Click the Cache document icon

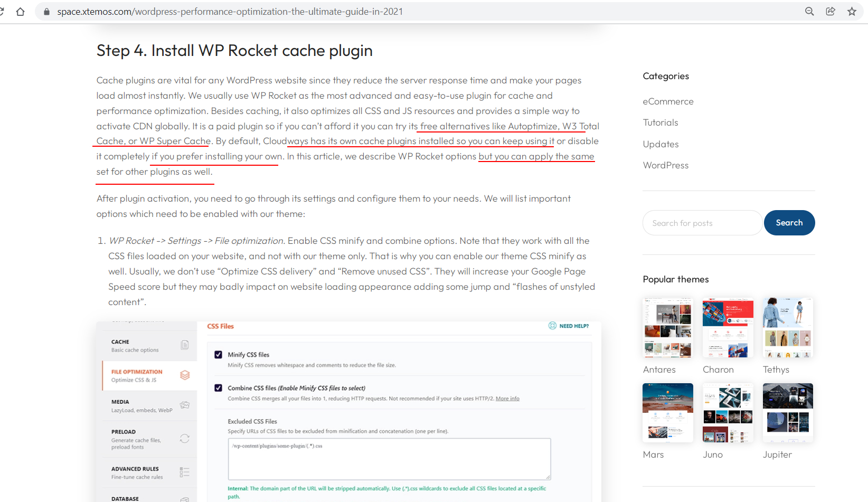(x=185, y=345)
